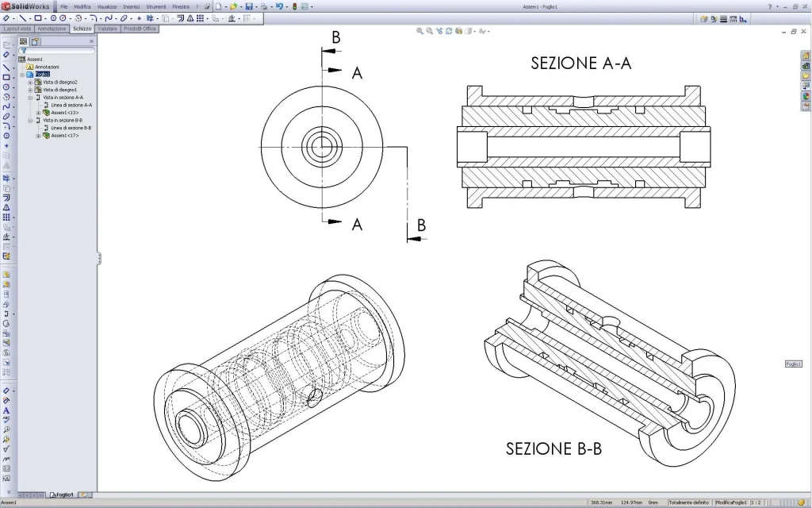Open the Strumenti menu

pyautogui.click(x=155, y=6)
